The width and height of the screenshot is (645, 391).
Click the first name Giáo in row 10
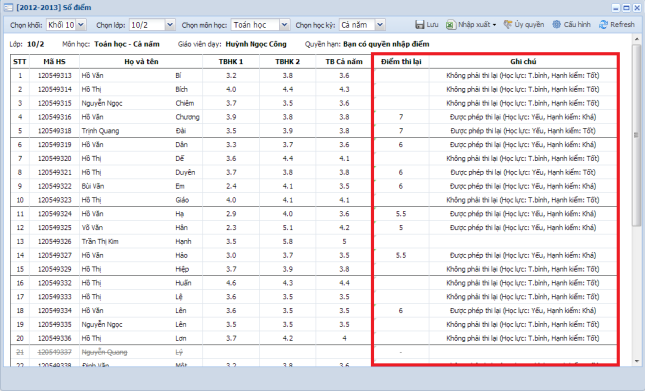pos(182,200)
